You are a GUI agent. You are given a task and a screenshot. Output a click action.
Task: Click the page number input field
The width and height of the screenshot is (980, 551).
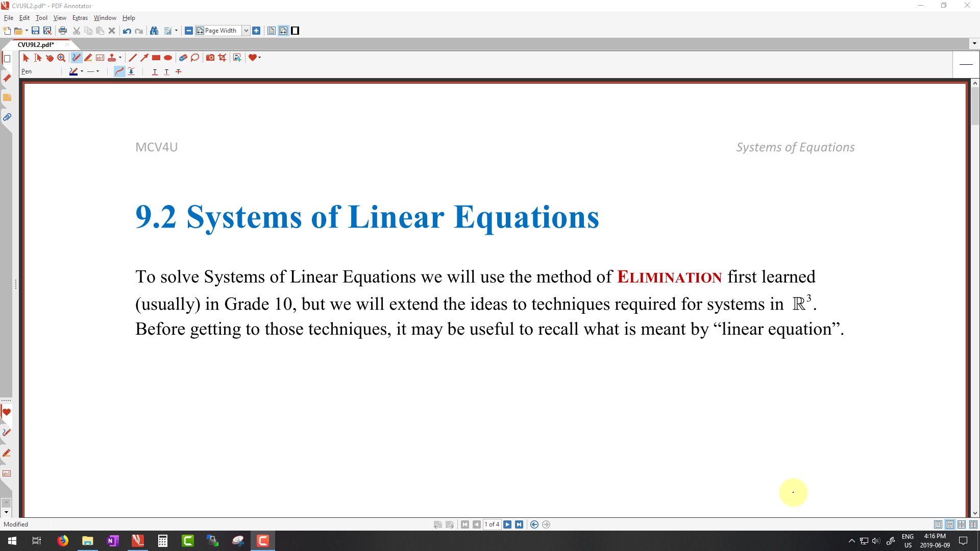coord(492,524)
